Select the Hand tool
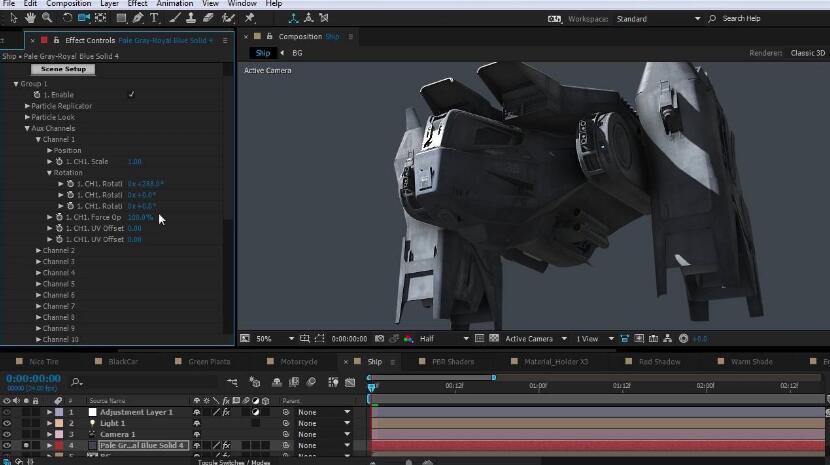The image size is (830, 465). click(x=30, y=18)
